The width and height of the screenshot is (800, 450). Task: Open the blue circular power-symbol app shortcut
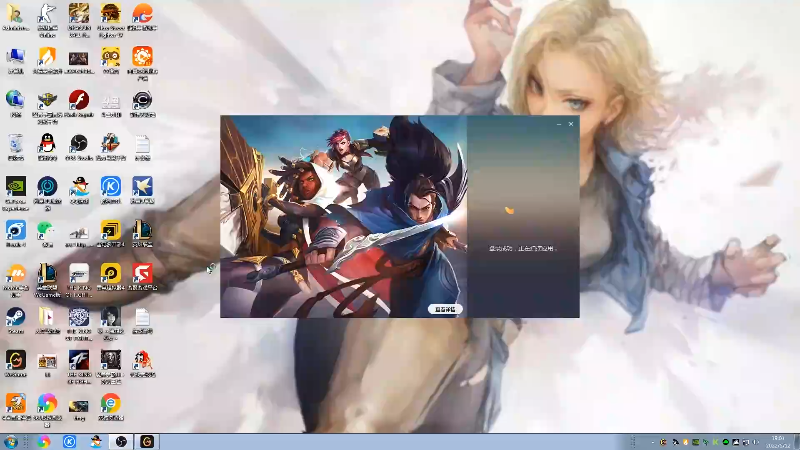47,187
